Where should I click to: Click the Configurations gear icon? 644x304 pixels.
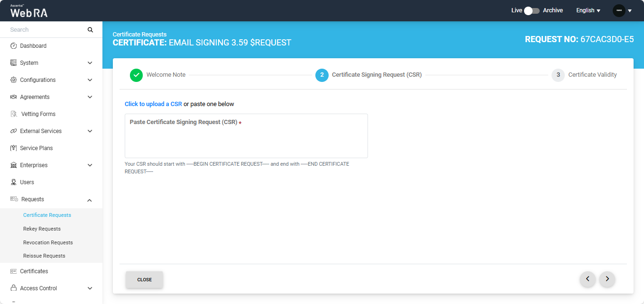click(x=13, y=80)
